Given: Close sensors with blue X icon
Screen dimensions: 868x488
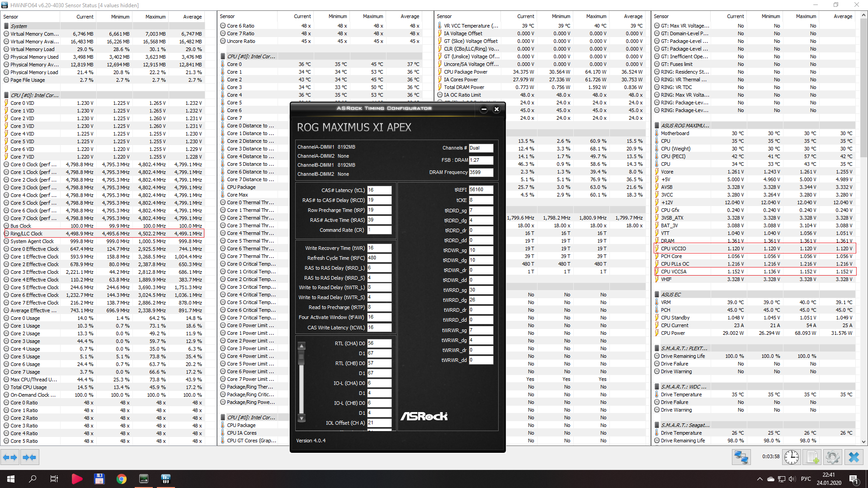Looking at the screenshot, I should [x=854, y=457].
